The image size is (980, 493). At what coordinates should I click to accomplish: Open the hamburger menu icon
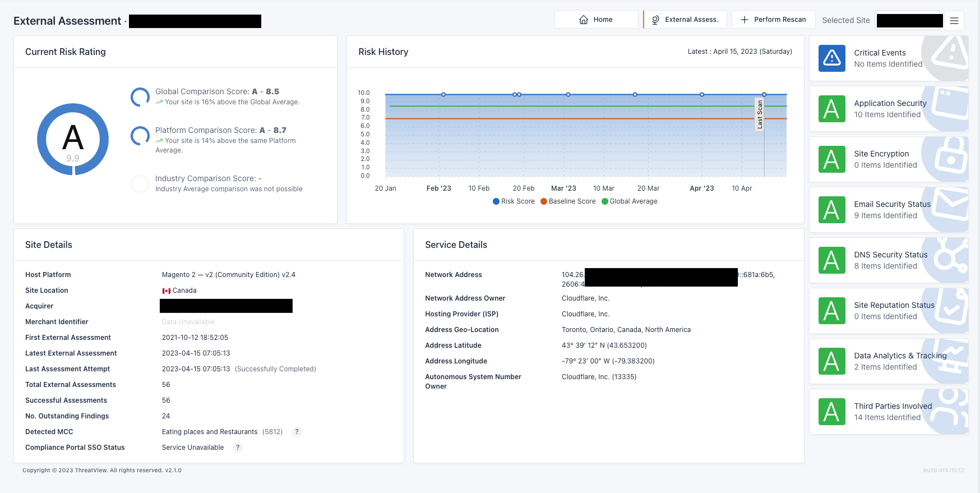[x=954, y=21]
